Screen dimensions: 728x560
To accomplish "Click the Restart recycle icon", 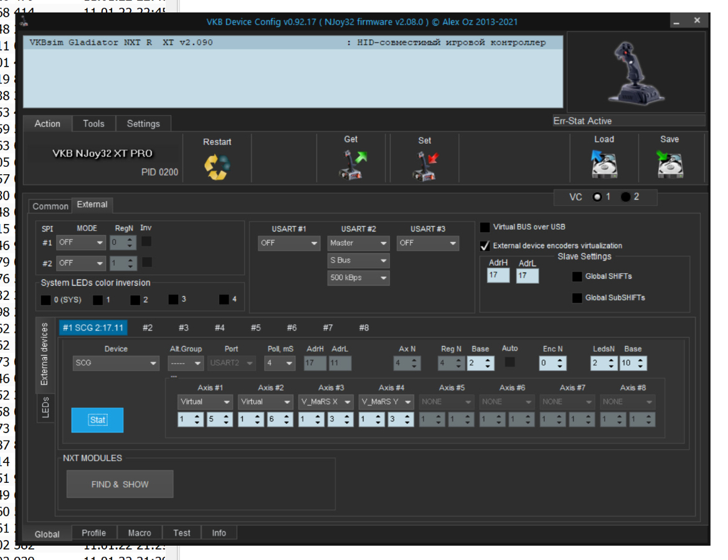I will 217,167.
